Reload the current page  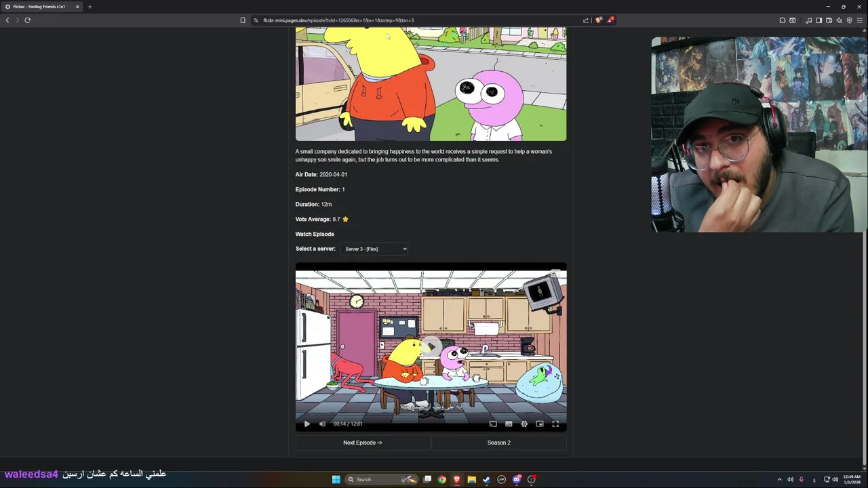(x=28, y=20)
